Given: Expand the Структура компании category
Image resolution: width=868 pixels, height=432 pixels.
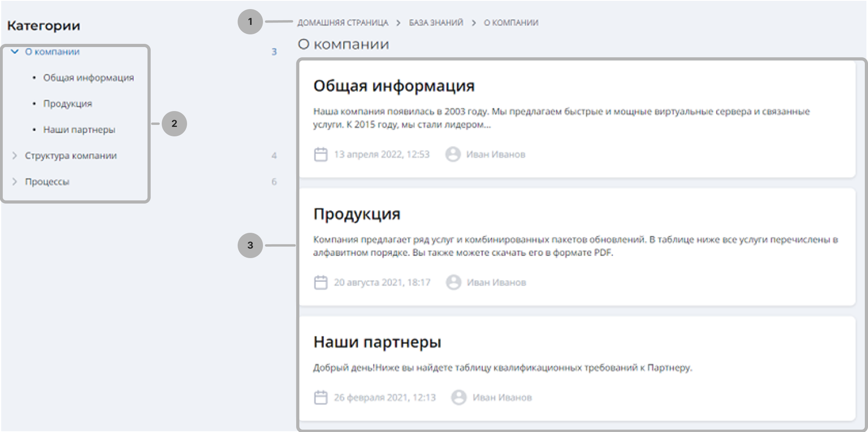Looking at the screenshot, I should tap(15, 156).
